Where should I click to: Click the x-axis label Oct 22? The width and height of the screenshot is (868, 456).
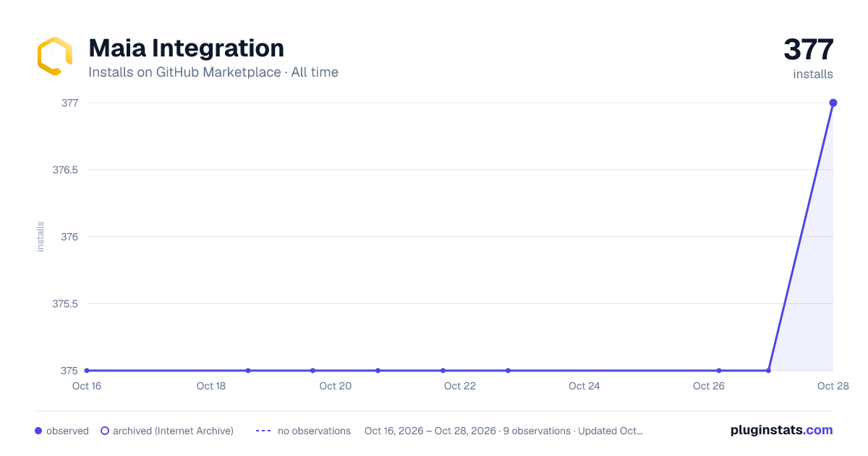point(460,386)
